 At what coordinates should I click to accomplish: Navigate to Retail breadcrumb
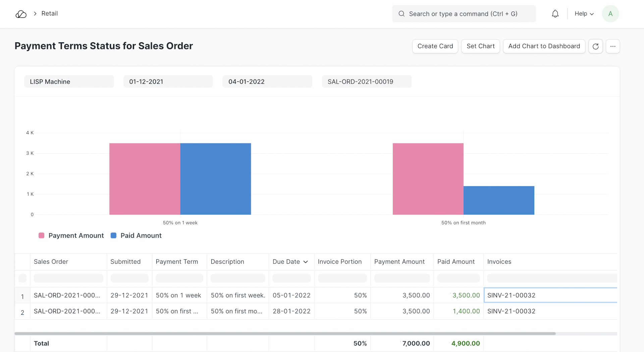click(x=50, y=13)
